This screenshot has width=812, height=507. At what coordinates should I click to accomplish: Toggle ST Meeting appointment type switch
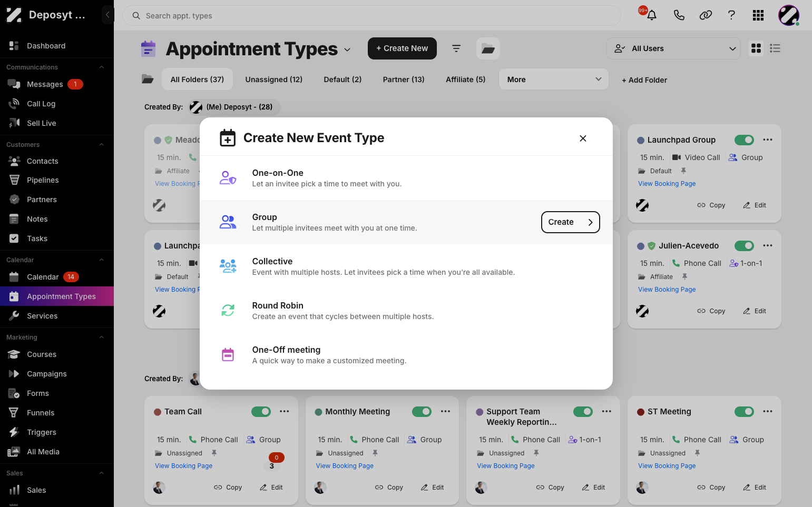click(x=744, y=412)
